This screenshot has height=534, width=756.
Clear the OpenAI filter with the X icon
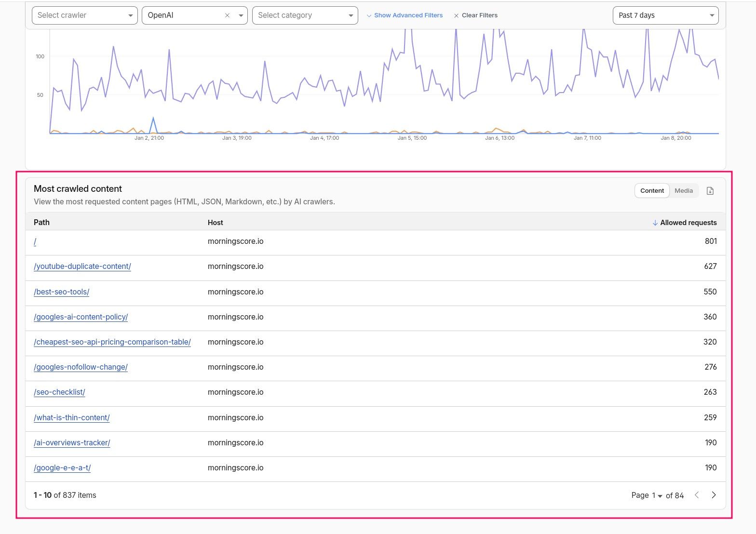pyautogui.click(x=227, y=15)
